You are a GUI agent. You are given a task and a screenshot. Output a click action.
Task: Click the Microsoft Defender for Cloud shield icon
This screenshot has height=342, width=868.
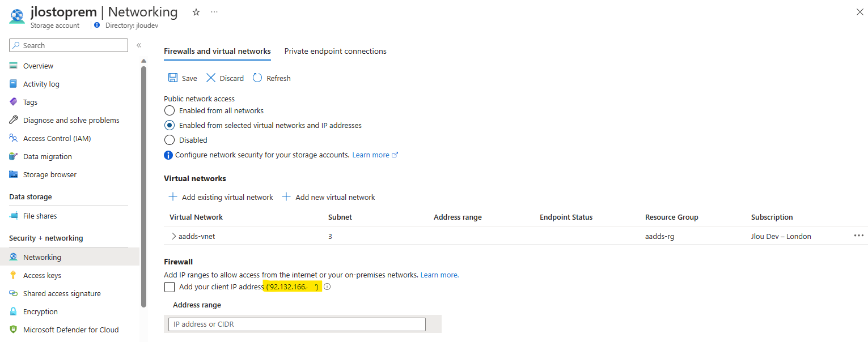coord(14,330)
